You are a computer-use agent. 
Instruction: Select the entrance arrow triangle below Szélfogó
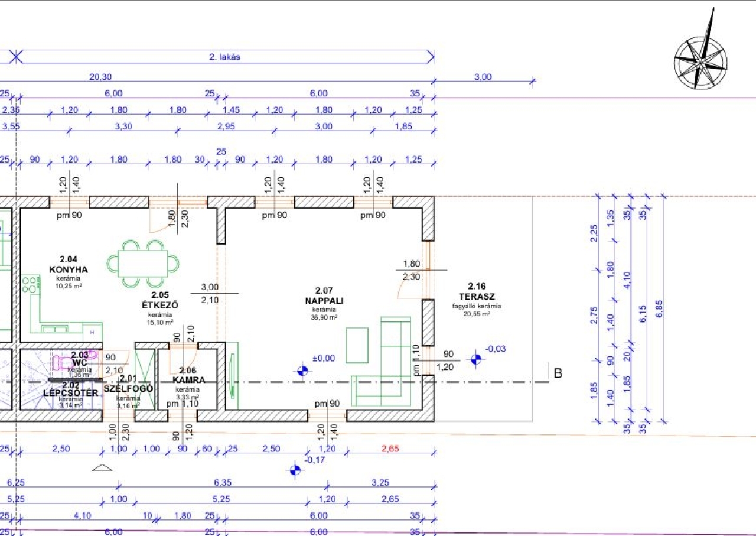click(x=103, y=467)
